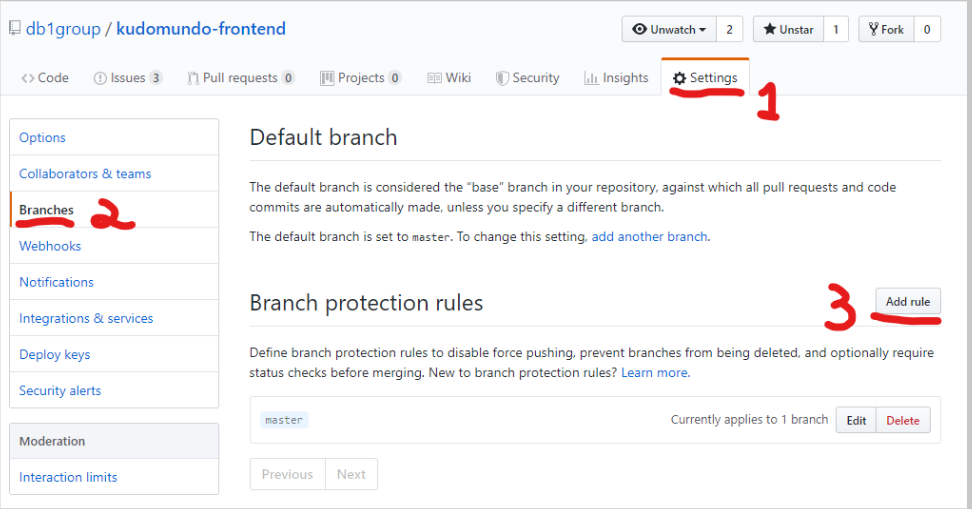Image resolution: width=972 pixels, height=509 pixels.
Task: Select Webhooks in settings sidebar
Action: pyautogui.click(x=114, y=246)
